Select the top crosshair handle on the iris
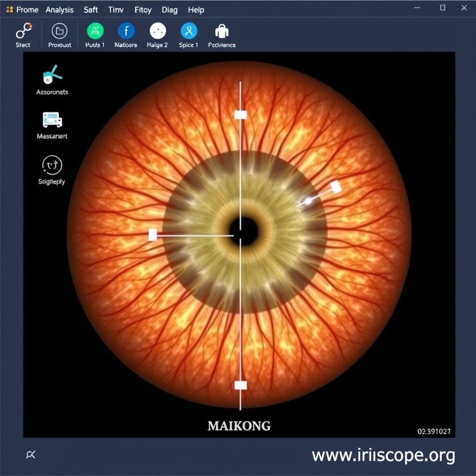The width and height of the screenshot is (476, 476). (240, 114)
